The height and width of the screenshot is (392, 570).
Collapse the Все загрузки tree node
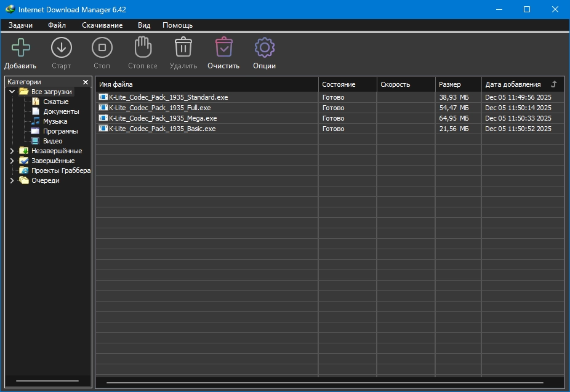(12, 92)
